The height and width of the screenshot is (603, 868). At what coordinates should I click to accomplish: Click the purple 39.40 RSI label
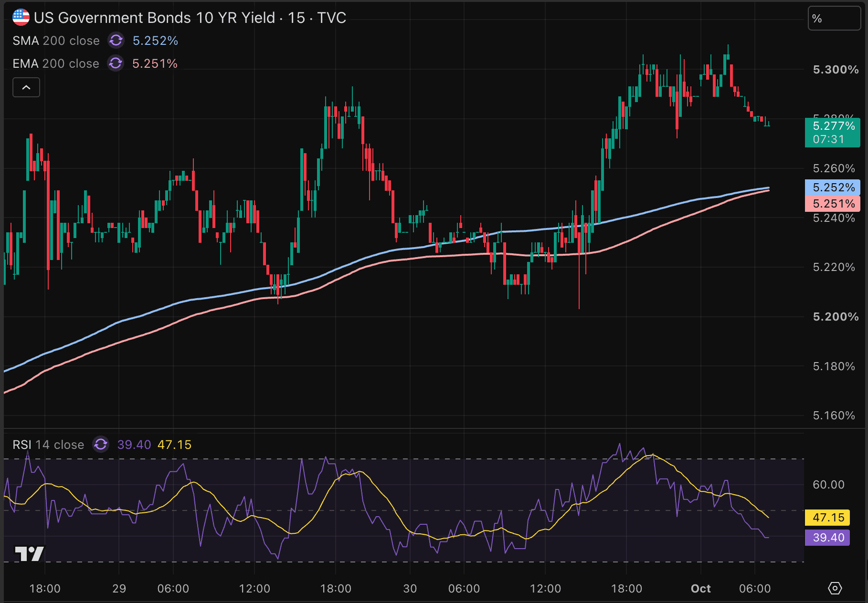pyautogui.click(x=827, y=538)
